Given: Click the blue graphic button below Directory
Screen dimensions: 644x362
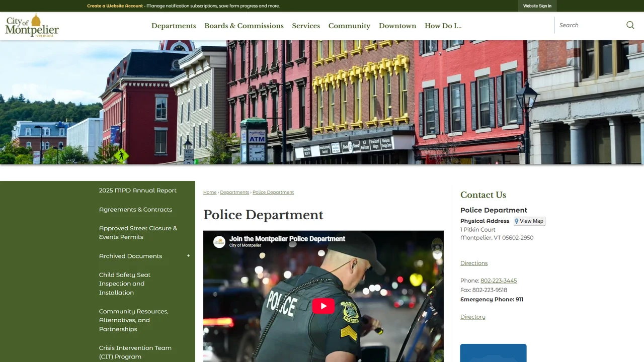Looking at the screenshot, I should pos(494,353).
